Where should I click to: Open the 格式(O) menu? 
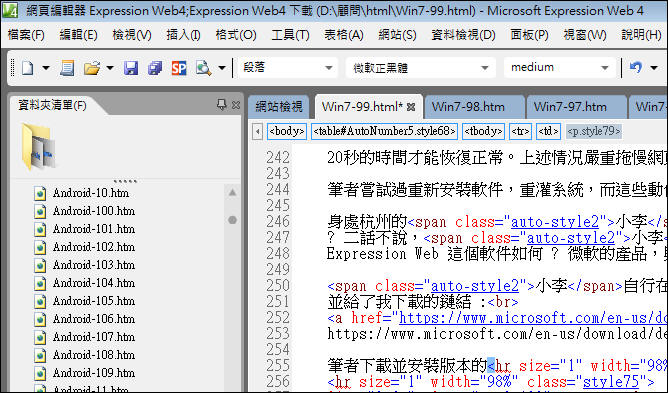pos(236,35)
